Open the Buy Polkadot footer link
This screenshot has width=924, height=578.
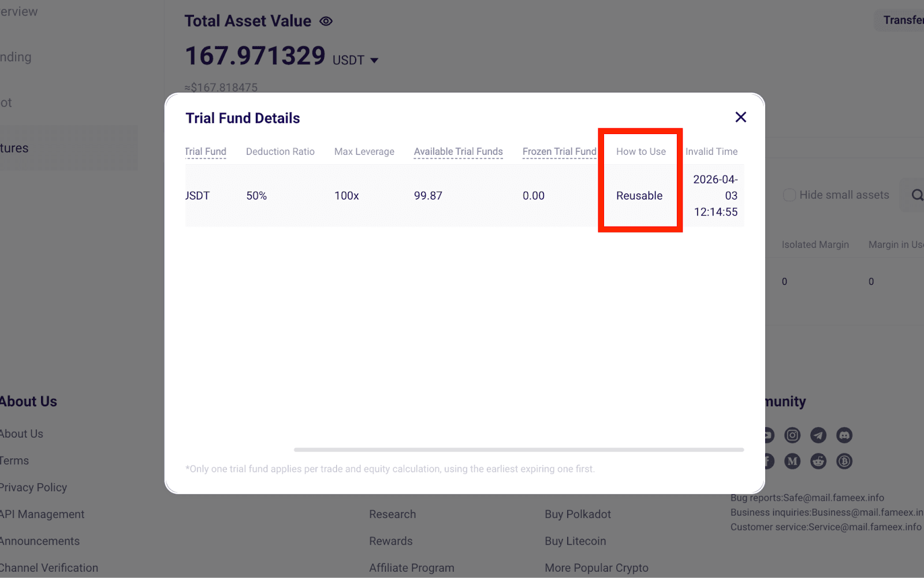click(577, 514)
